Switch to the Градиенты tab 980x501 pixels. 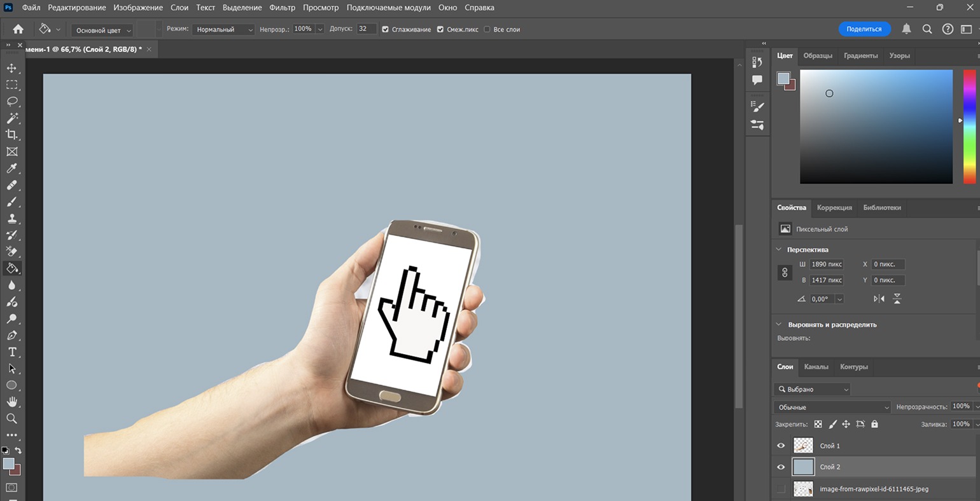click(x=861, y=56)
